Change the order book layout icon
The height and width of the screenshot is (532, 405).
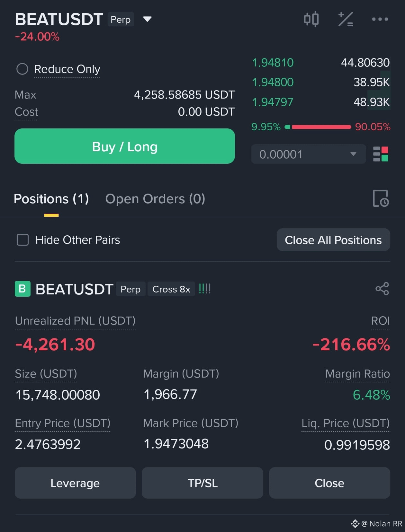coord(381,154)
